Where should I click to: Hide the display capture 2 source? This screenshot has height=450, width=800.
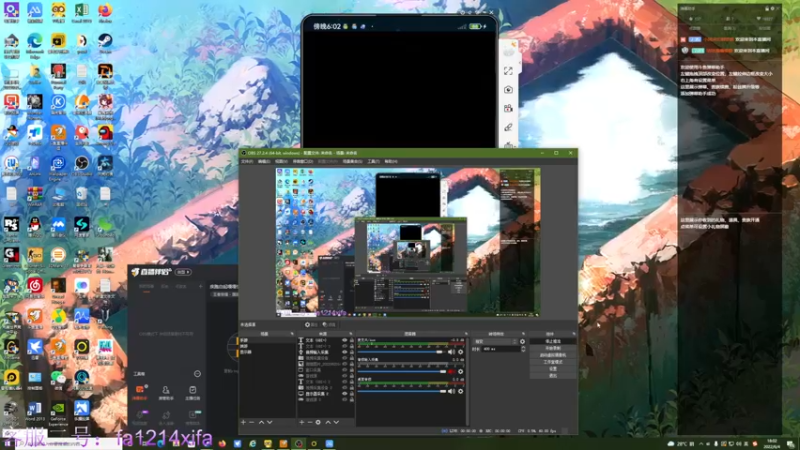point(344,394)
